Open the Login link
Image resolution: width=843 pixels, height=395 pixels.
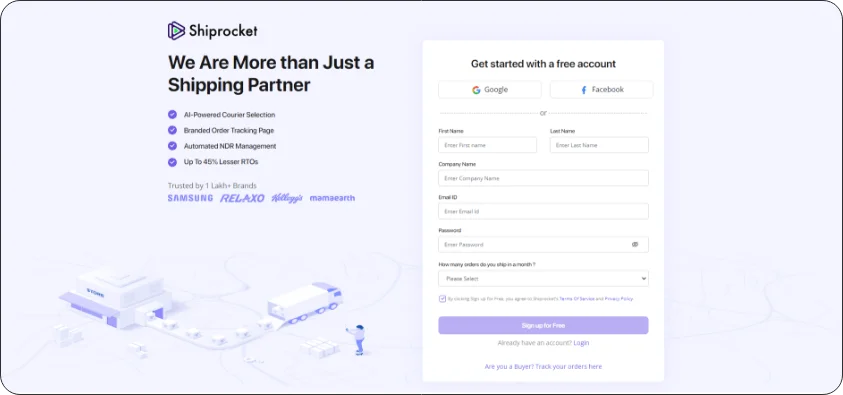coord(581,343)
